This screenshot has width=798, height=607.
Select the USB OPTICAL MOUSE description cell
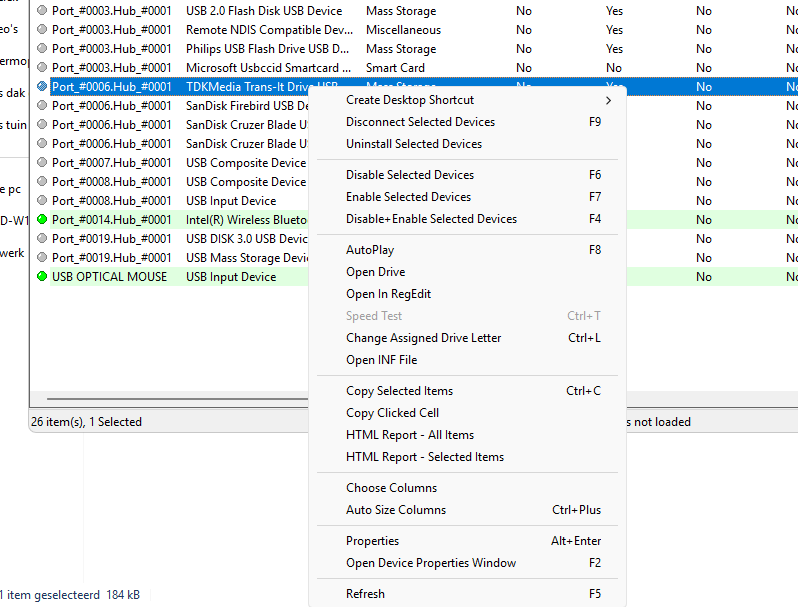click(109, 277)
